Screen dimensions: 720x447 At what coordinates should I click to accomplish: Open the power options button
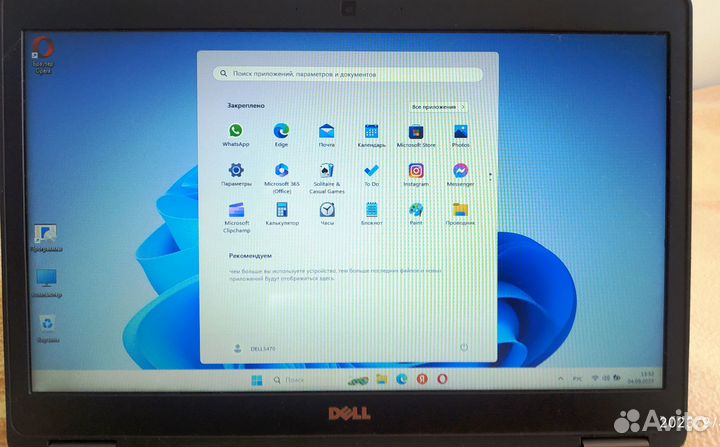point(464,347)
